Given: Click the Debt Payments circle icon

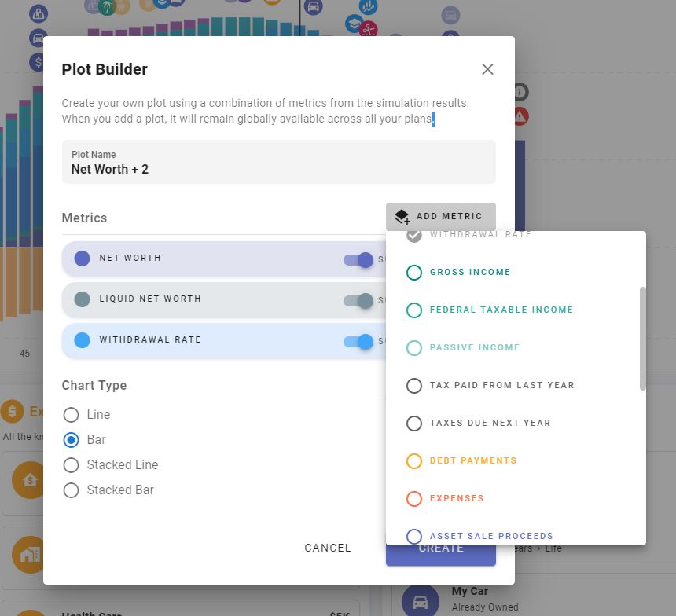Looking at the screenshot, I should tap(414, 460).
